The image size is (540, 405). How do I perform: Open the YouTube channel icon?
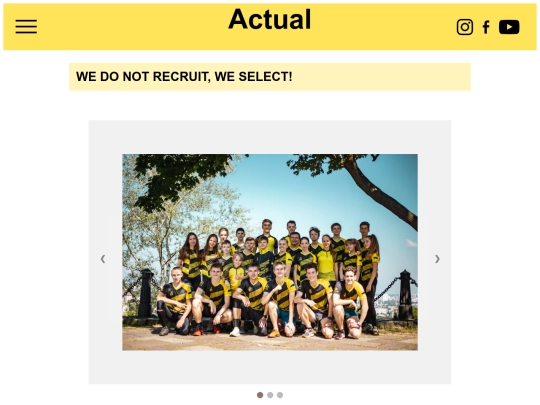click(509, 27)
